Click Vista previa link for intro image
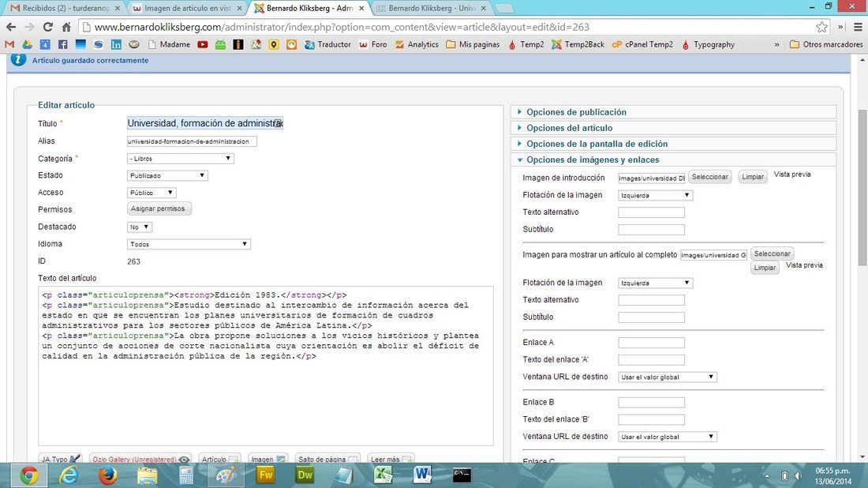This screenshot has width=868, height=488. point(792,175)
